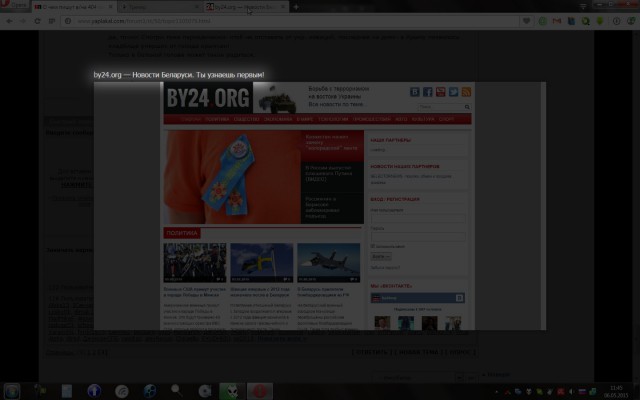Click the heart bookmark icon in address bar
Screen dimensions: 640x400
527,21
